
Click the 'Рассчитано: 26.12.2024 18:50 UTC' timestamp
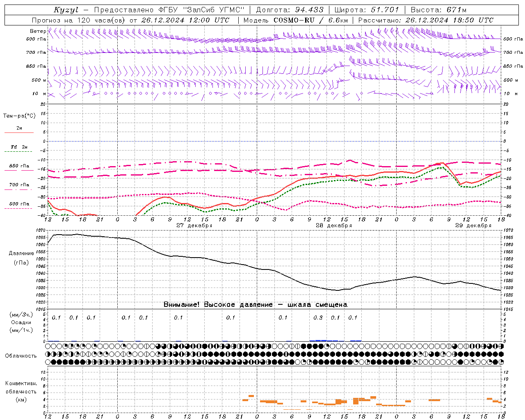(426, 20)
